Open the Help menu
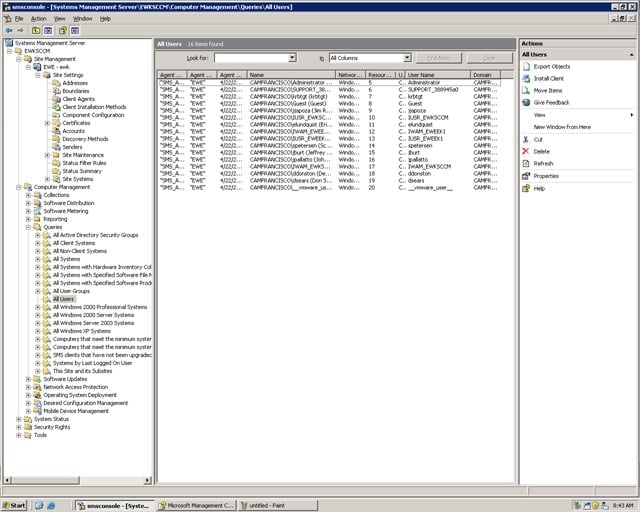Screen dimensions: 640x512 point(105,19)
